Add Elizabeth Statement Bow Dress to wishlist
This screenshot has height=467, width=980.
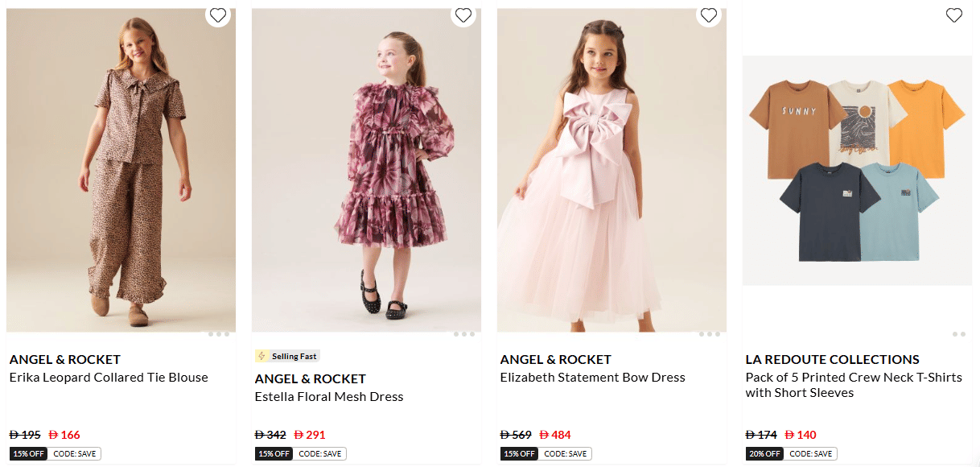coord(708,15)
